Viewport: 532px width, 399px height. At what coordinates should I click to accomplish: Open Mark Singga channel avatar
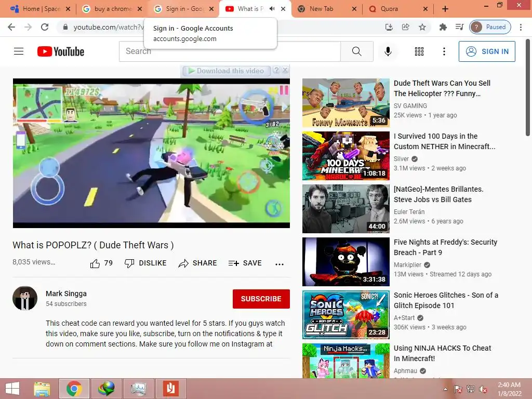(25, 298)
